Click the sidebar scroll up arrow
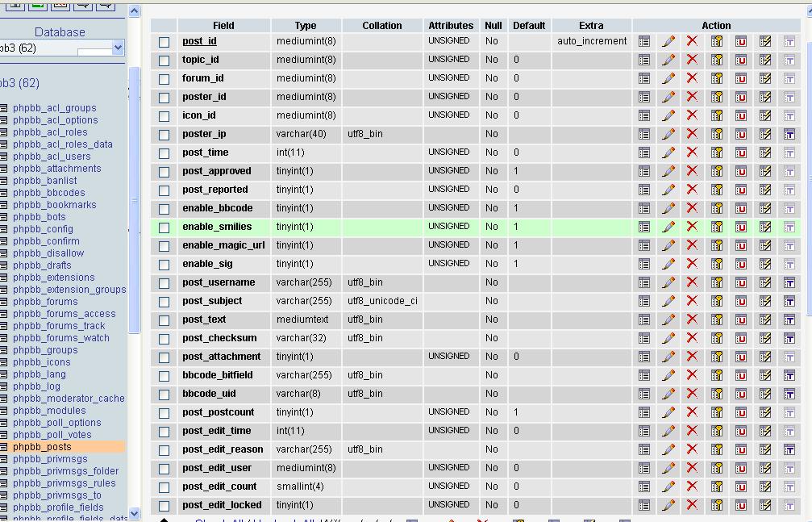Viewport: 812px width, 522px height. point(135,12)
